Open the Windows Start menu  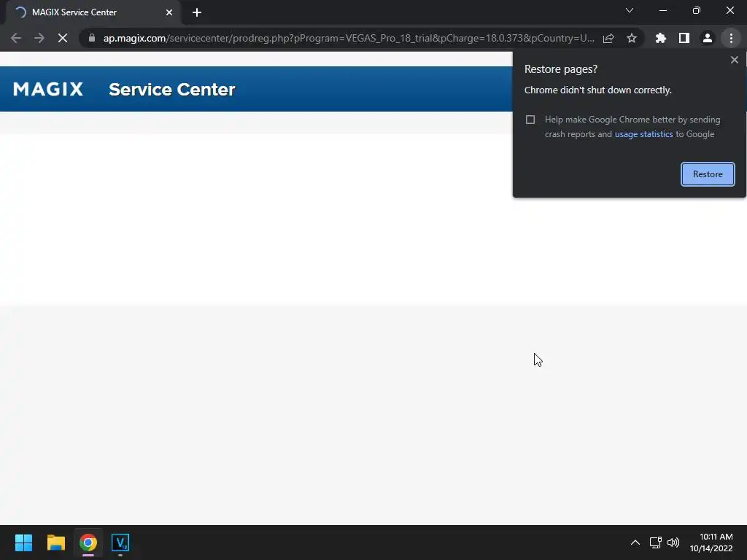coord(23,542)
